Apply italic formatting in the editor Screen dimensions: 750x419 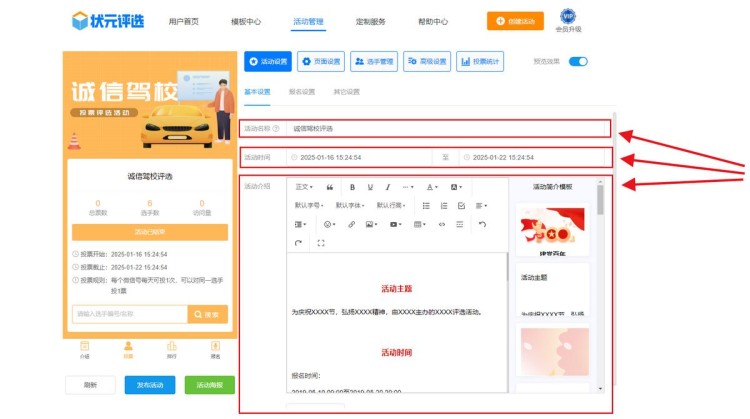387,187
